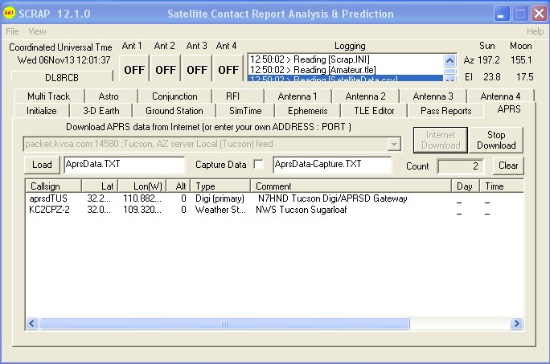This screenshot has height=364, width=550.
Task: Switch to the Multi Track tab
Action: pos(48,96)
